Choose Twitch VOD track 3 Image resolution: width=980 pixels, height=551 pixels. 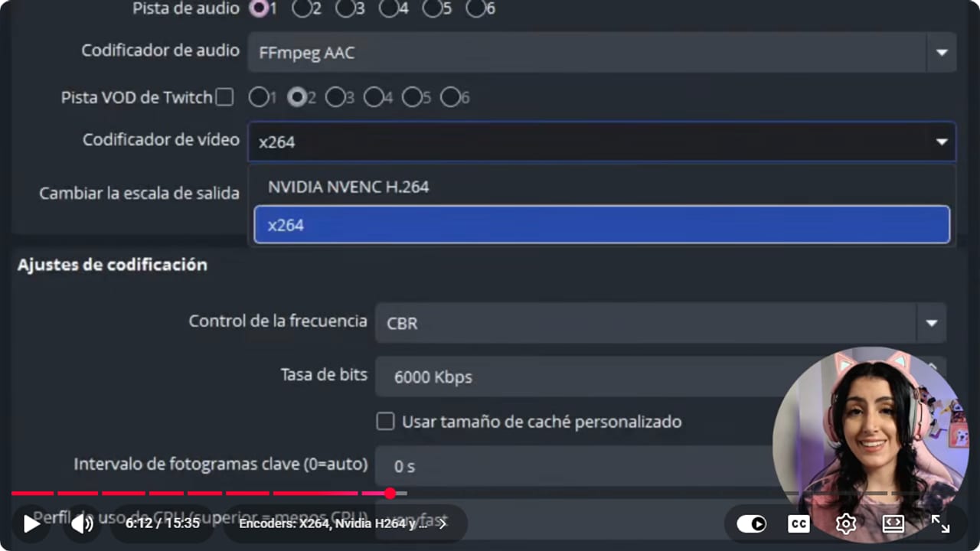click(335, 97)
